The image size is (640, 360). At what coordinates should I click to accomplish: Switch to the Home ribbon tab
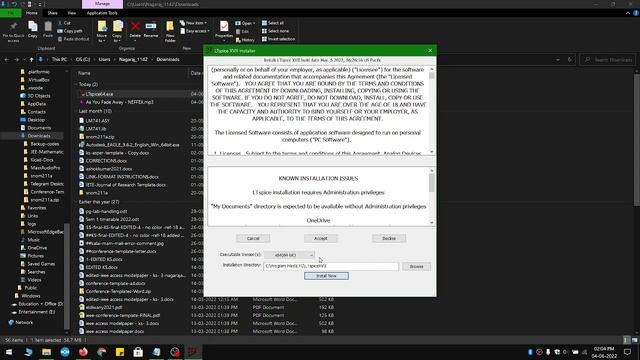click(31, 13)
